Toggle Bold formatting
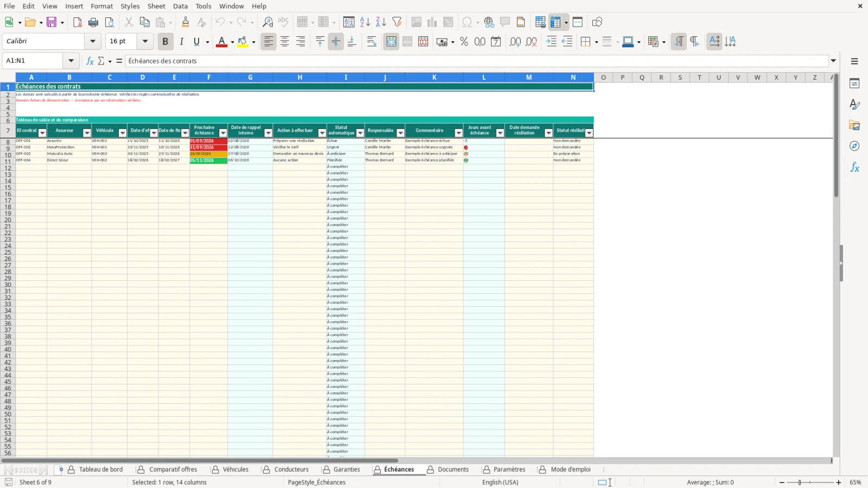This screenshot has height=488, width=868. tap(165, 42)
